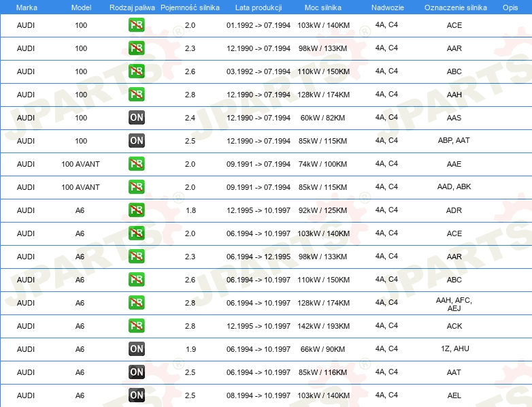
Task: Click petrol icon in A6 2.3 AAR row
Action: [x=137, y=257]
